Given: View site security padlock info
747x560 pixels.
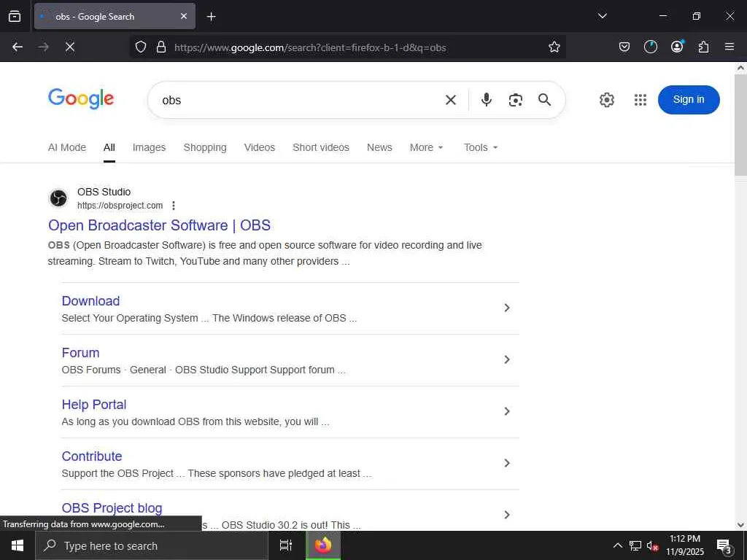Looking at the screenshot, I should click(161, 47).
